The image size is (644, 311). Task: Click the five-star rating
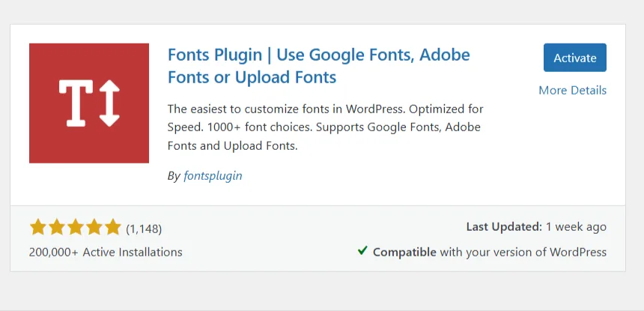click(75, 227)
